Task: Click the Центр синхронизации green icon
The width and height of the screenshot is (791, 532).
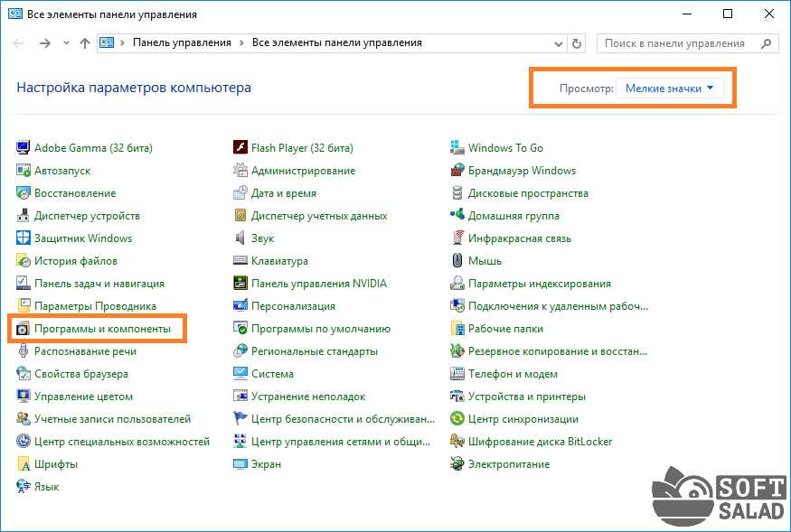Action: coord(457,419)
